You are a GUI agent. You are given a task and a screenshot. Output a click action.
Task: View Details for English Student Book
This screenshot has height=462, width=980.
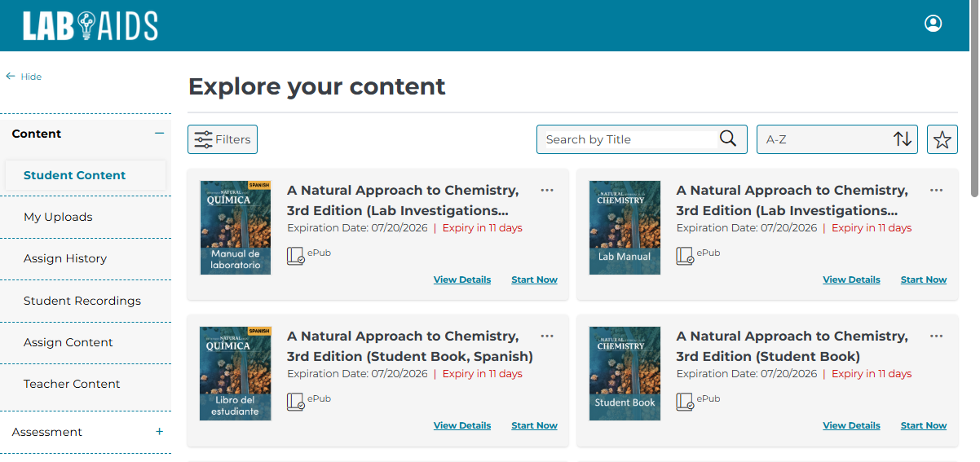pos(852,425)
